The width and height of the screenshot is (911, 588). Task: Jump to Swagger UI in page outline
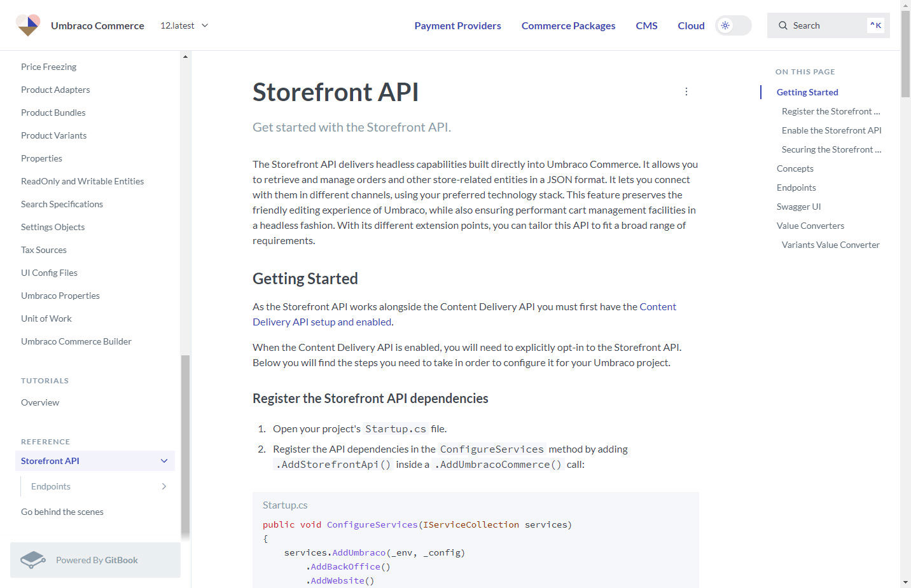pos(799,207)
